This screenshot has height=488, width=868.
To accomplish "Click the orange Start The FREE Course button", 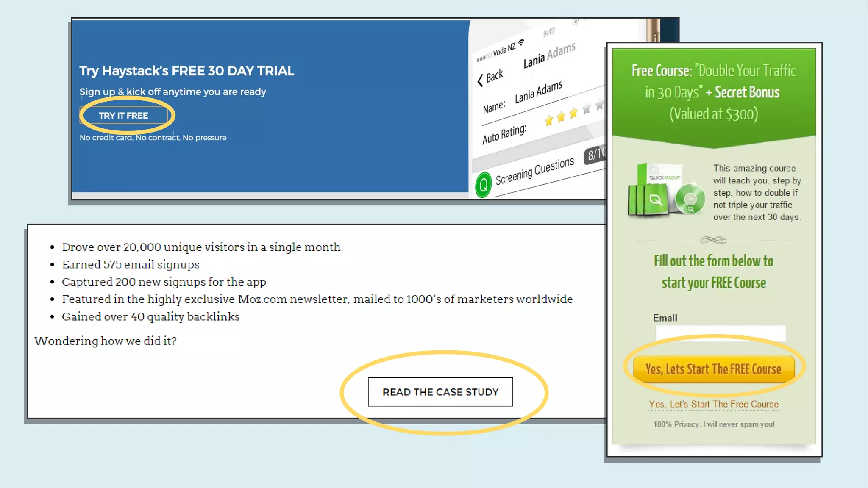I will [713, 369].
